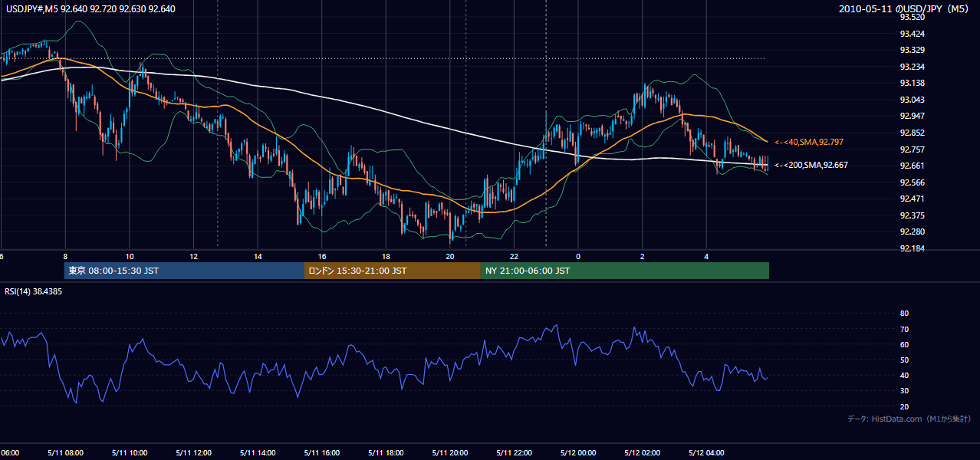Click the 5/11 10:00 bottom time label
Viewport: 980px width, 460px height.
point(130,453)
